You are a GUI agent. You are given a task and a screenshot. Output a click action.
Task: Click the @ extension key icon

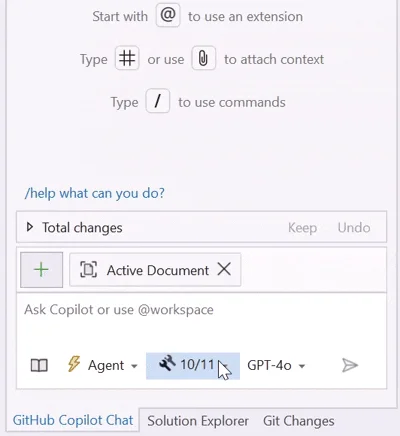tap(168, 15)
